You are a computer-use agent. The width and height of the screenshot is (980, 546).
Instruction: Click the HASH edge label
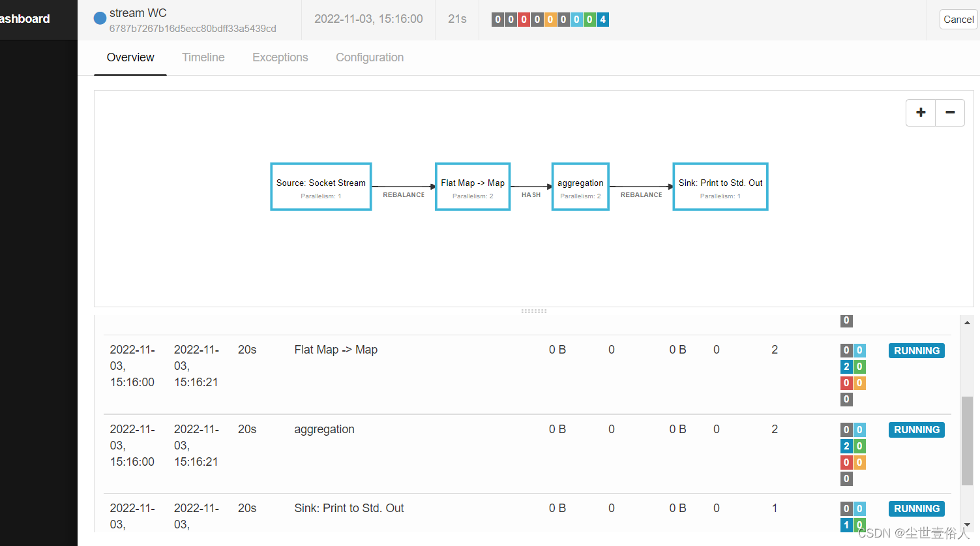pos(531,195)
